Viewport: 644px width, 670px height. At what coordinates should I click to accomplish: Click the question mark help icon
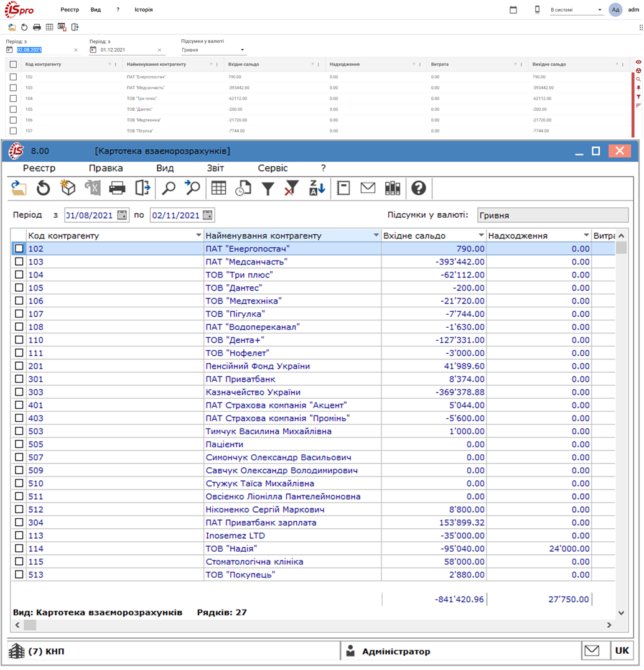point(419,188)
